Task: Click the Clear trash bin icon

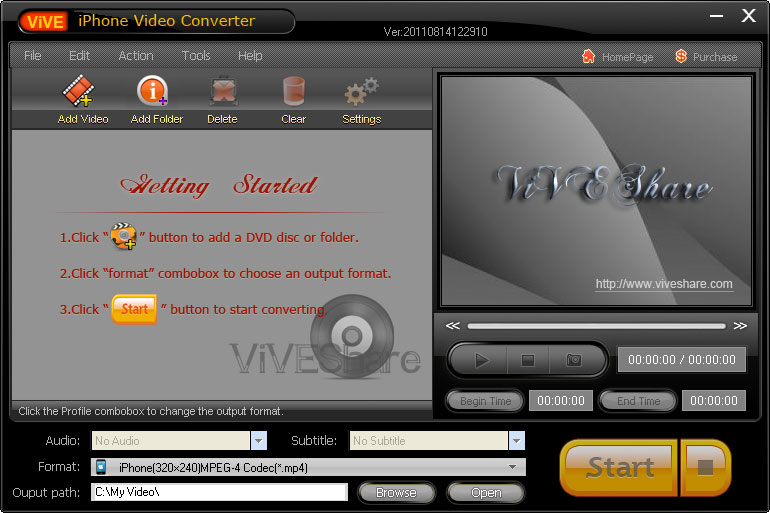Action: pyautogui.click(x=294, y=91)
